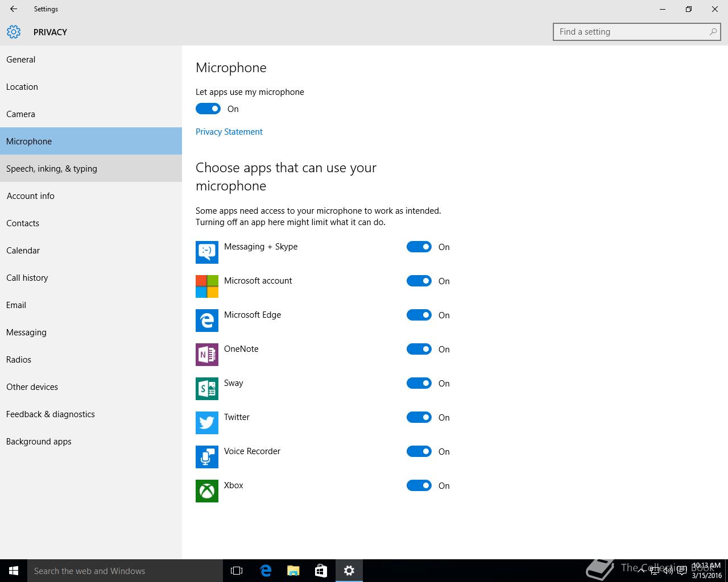Image resolution: width=728 pixels, height=582 pixels.
Task: Click the Xbox app icon
Action: pos(207,491)
